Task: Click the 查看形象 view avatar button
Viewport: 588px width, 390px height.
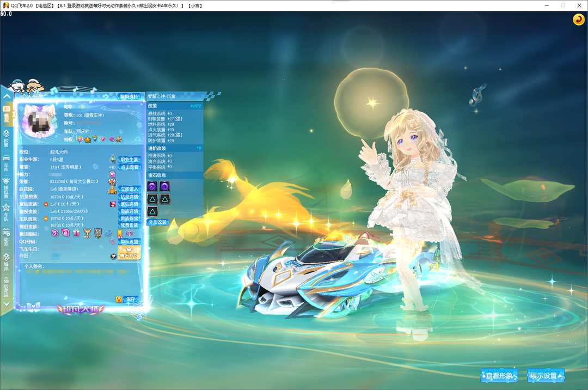Action: (499, 375)
